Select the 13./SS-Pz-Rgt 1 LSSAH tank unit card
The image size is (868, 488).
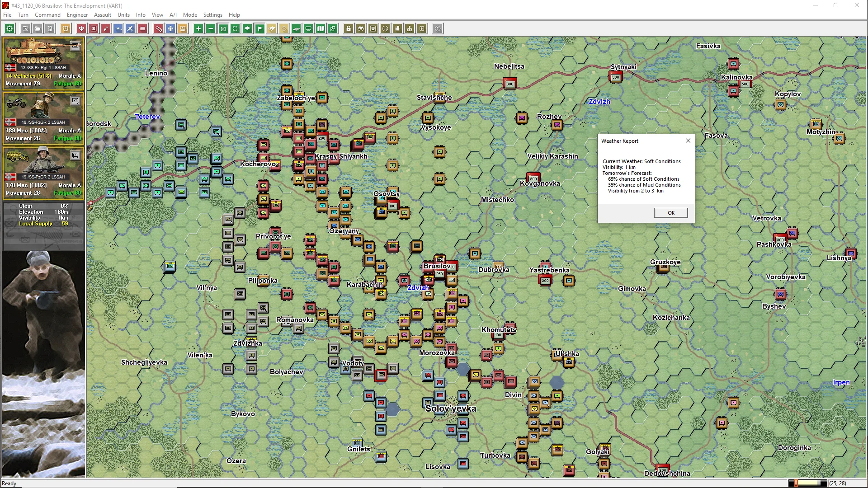pyautogui.click(x=43, y=63)
